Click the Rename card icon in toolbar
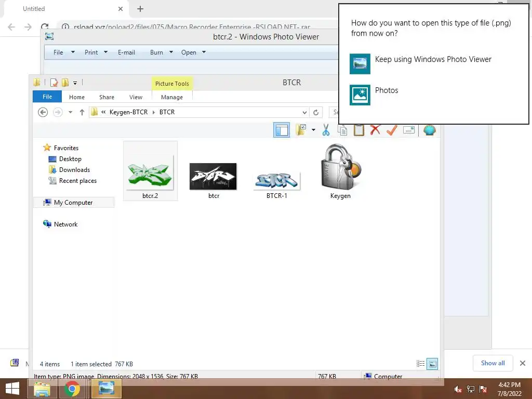This screenshot has height=399, width=532. coord(409,130)
